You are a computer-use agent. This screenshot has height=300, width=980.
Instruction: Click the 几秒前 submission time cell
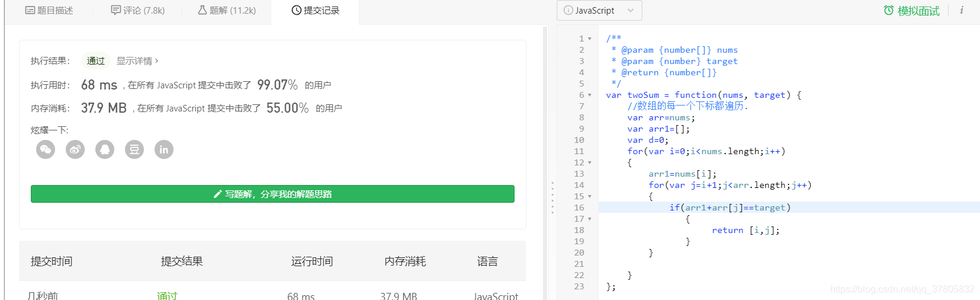(x=43, y=295)
